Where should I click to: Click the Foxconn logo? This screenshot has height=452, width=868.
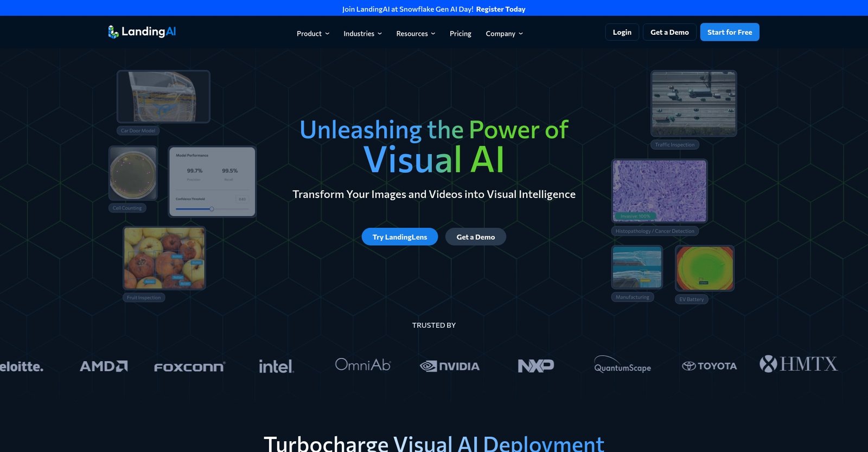click(189, 367)
